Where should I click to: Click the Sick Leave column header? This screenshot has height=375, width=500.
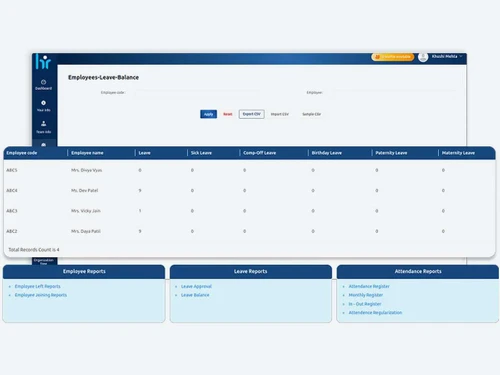pyautogui.click(x=201, y=153)
